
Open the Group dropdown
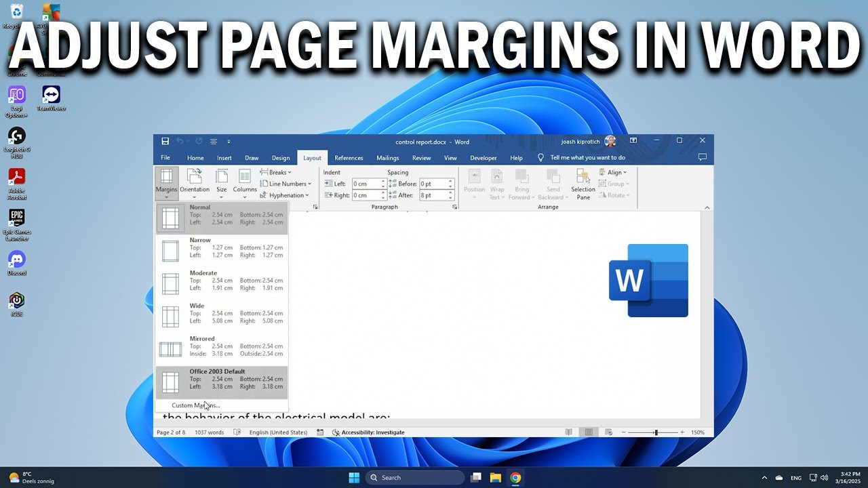614,184
